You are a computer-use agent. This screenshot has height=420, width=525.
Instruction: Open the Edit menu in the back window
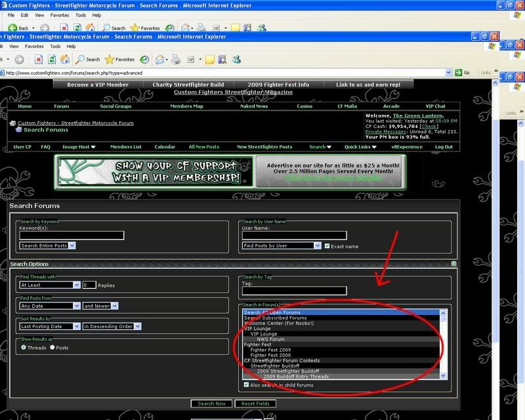click(24, 15)
